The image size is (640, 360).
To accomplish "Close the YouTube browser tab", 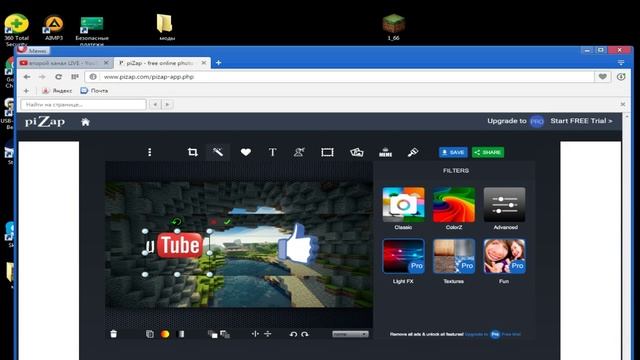I will [x=106, y=63].
